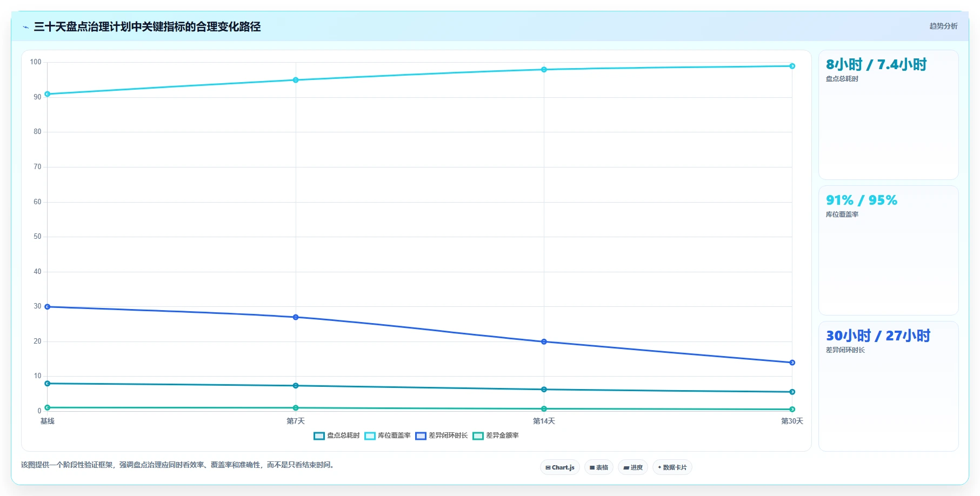This screenshot has height=496, width=980.
Task: Click the 盘点总耗时 card caption
Action: click(x=842, y=79)
